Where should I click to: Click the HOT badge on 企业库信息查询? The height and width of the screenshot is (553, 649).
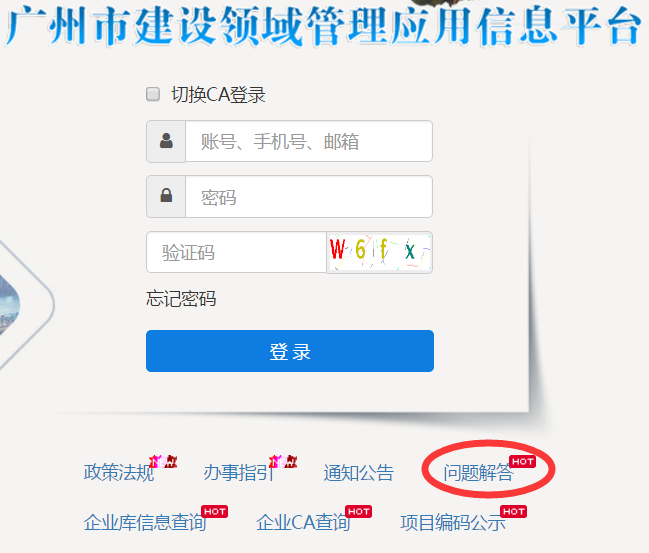point(214,512)
